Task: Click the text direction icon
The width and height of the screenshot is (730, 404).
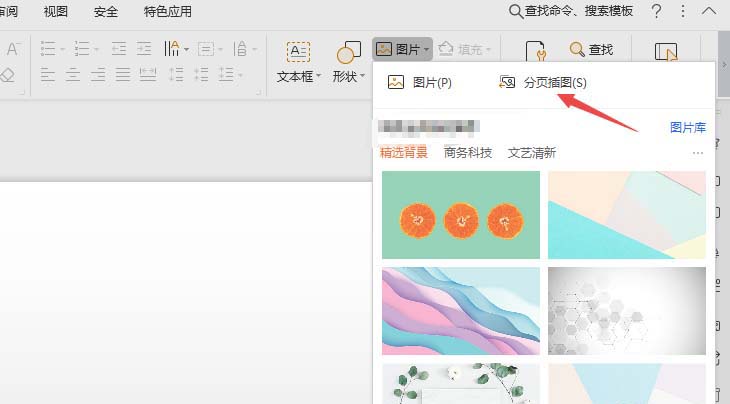Action: click(171, 48)
